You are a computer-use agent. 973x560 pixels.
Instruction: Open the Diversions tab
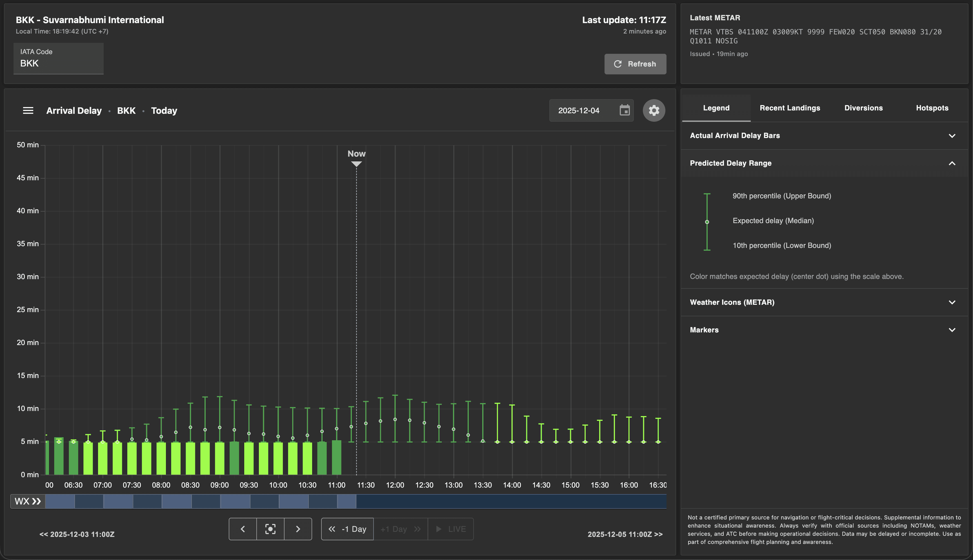(x=863, y=108)
